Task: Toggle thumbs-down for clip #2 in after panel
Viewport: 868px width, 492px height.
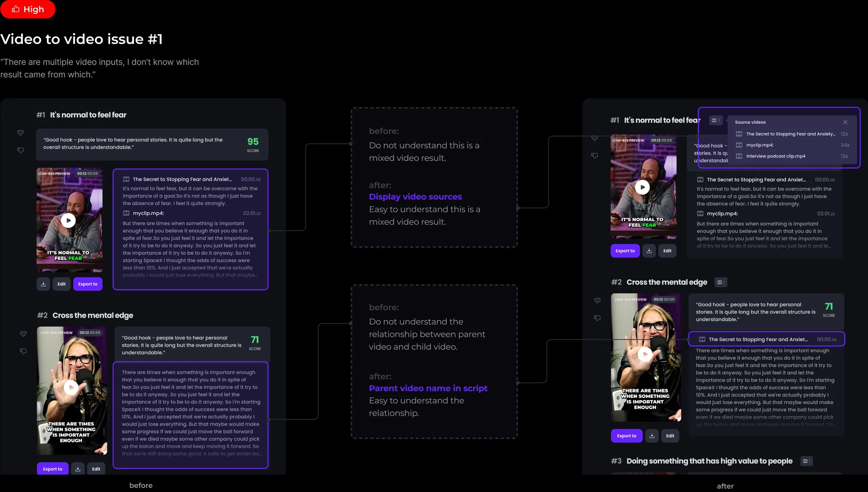Action: pos(597,318)
